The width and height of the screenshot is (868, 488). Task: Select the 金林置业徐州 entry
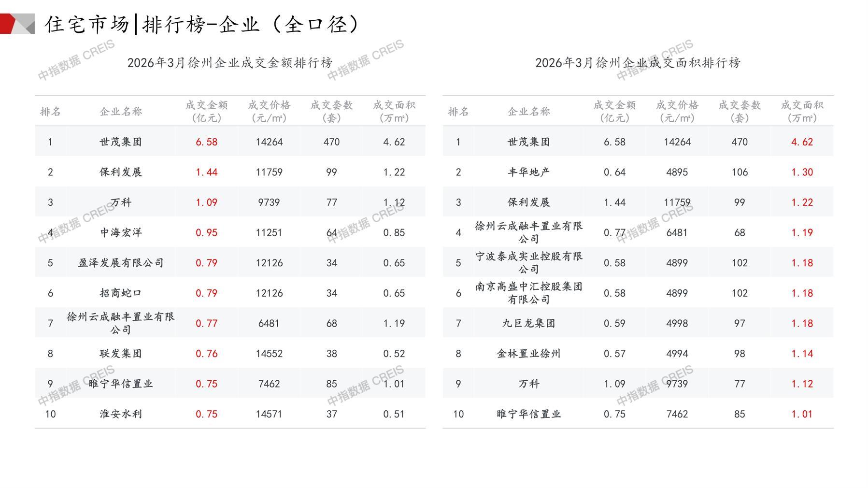point(528,354)
